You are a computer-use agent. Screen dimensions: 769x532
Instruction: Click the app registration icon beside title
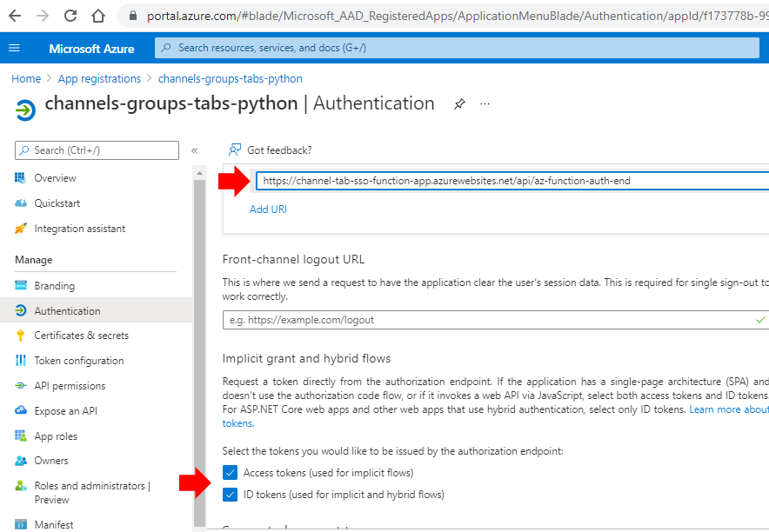[x=25, y=110]
